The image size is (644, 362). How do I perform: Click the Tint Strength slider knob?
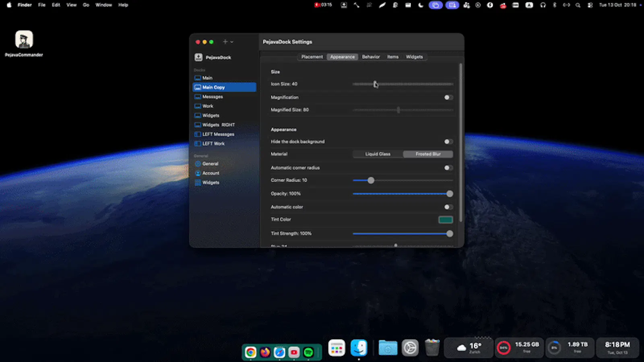tap(450, 233)
